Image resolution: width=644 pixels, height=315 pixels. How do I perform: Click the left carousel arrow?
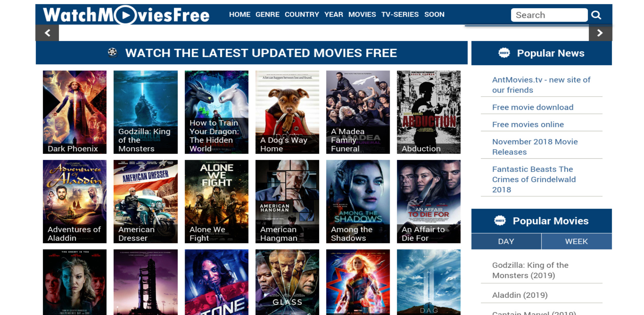(x=47, y=33)
